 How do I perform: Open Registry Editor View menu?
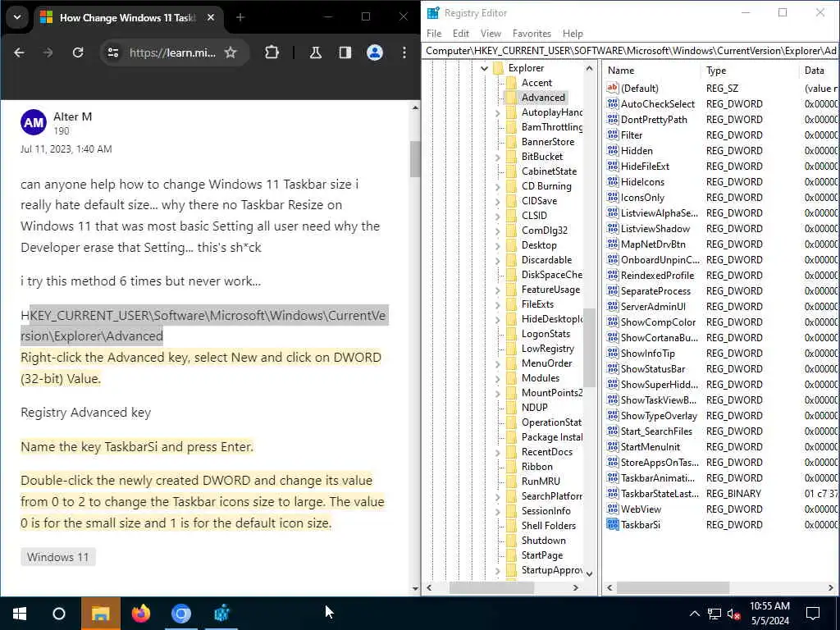491,33
